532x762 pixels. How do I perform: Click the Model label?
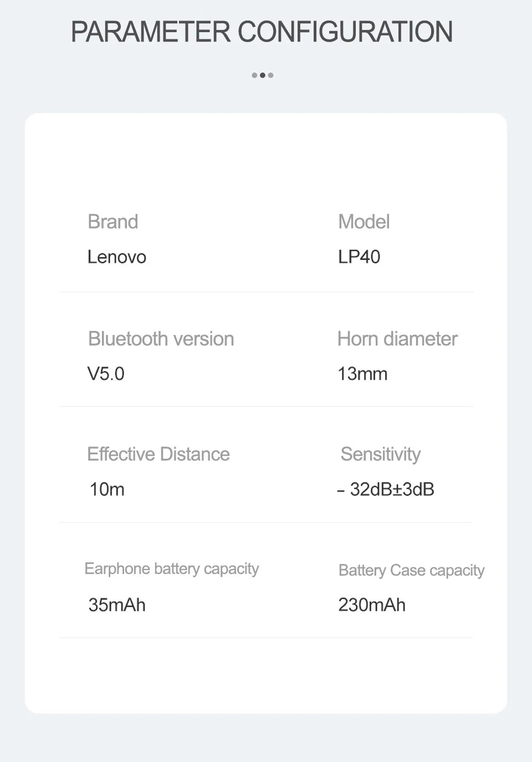coord(364,222)
